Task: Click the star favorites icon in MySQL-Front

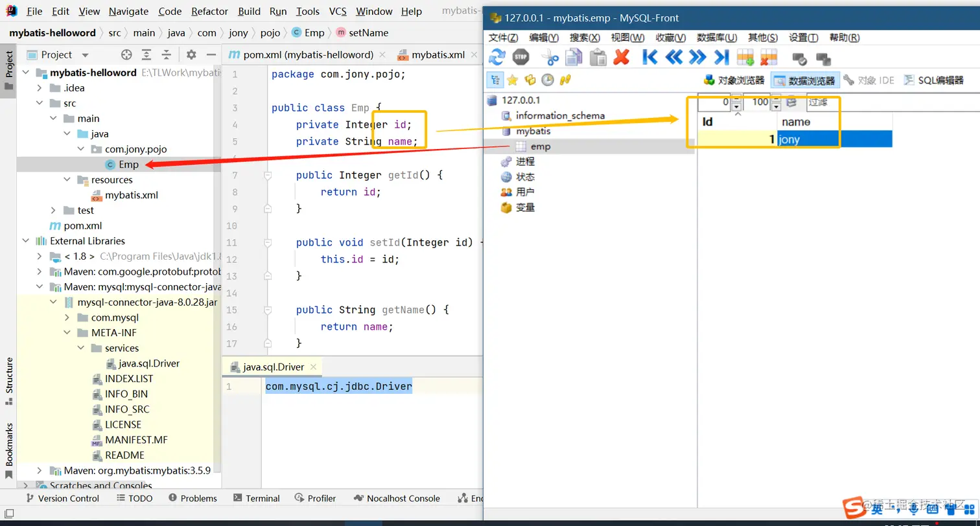Action: [x=513, y=80]
